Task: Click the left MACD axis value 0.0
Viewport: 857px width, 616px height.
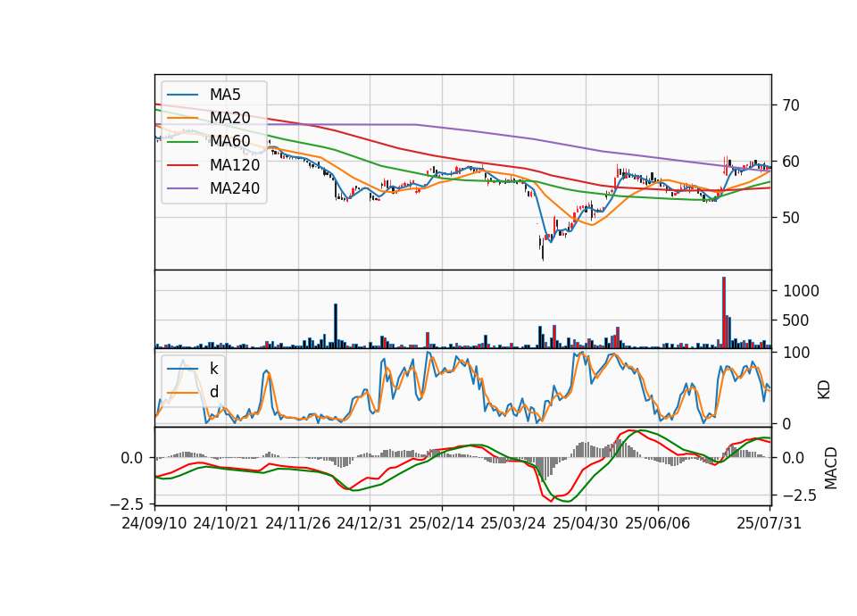Action: [x=132, y=458]
